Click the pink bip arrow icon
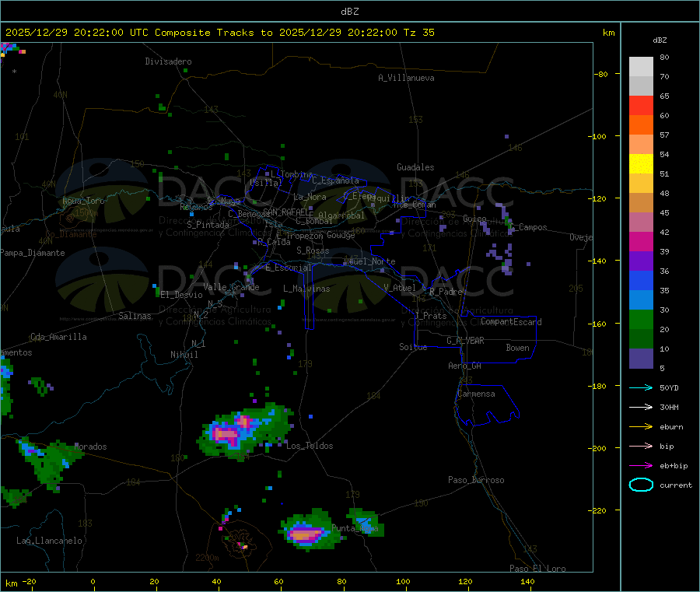Viewport: 700px width, 592px height. tap(641, 446)
